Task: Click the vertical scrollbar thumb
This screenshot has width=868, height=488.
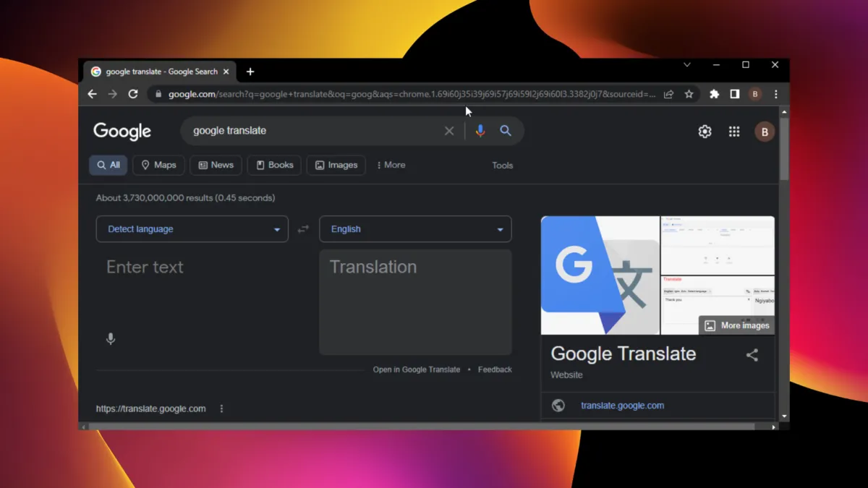Action: [785, 148]
